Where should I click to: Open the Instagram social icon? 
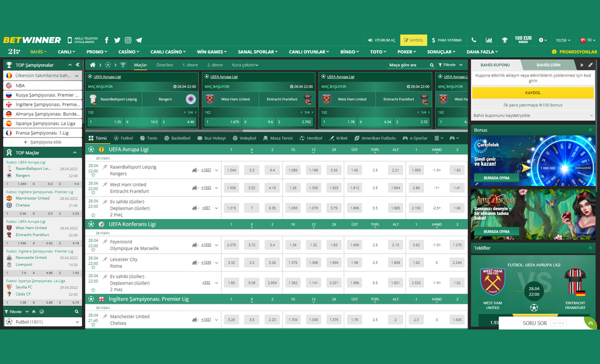tap(128, 40)
